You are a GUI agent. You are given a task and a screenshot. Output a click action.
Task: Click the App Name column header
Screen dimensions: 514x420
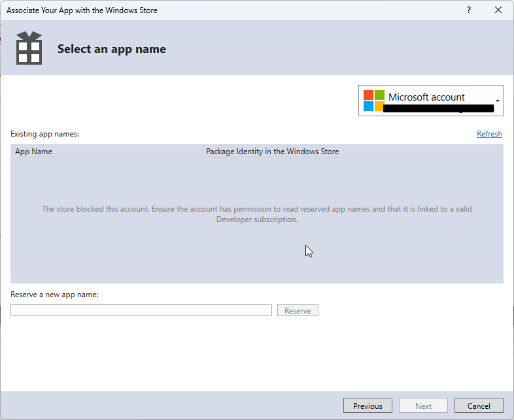33,152
